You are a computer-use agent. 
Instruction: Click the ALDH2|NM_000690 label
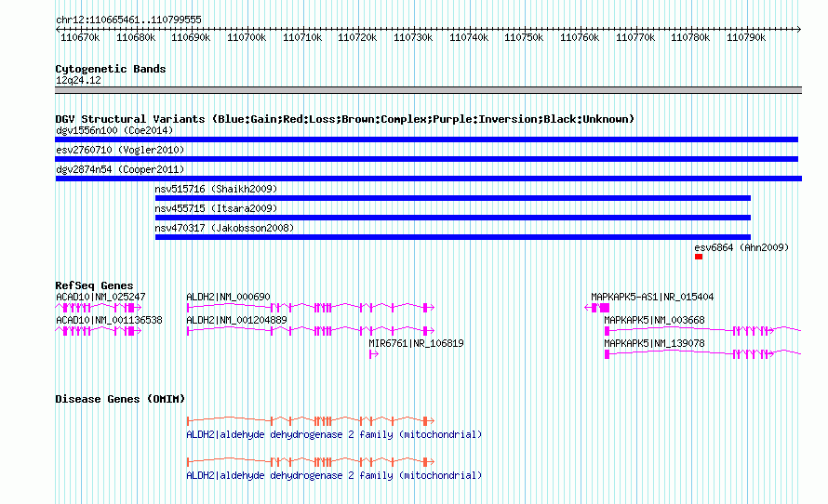[x=228, y=298]
